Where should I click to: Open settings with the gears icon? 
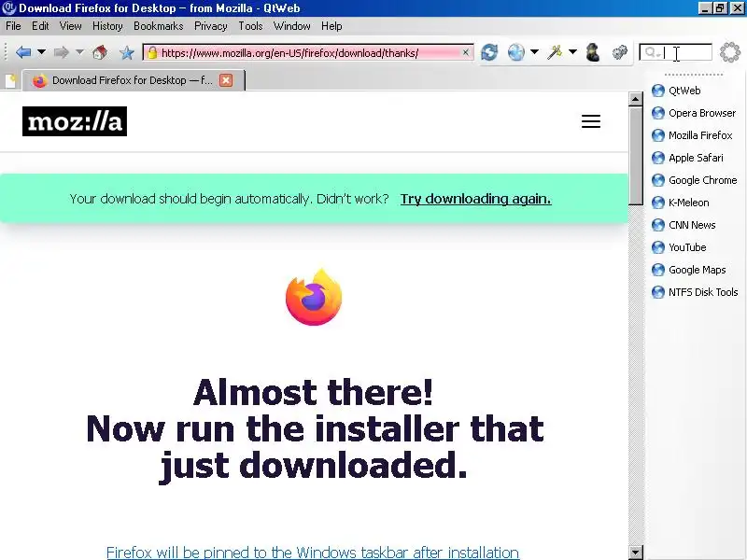click(x=619, y=52)
